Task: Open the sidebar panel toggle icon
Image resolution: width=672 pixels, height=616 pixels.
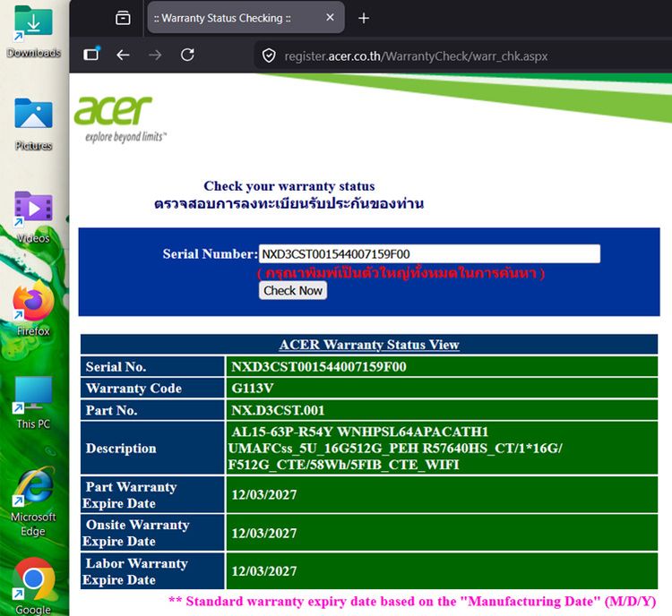Action: click(x=90, y=55)
